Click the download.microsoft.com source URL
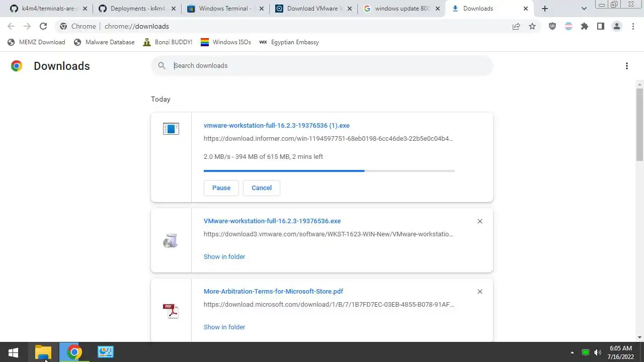 click(x=329, y=305)
